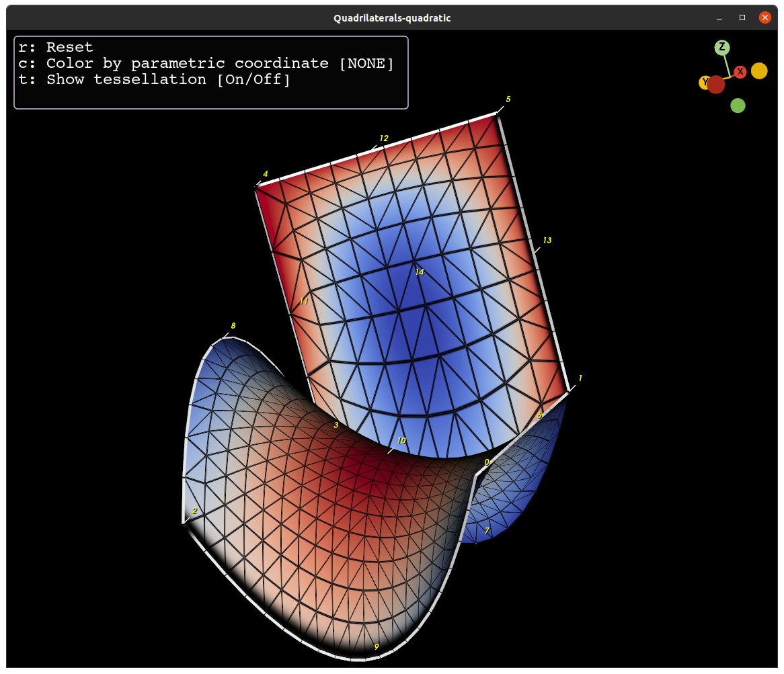
Task: Click the large dark-red origin sphere
Action: point(716,85)
